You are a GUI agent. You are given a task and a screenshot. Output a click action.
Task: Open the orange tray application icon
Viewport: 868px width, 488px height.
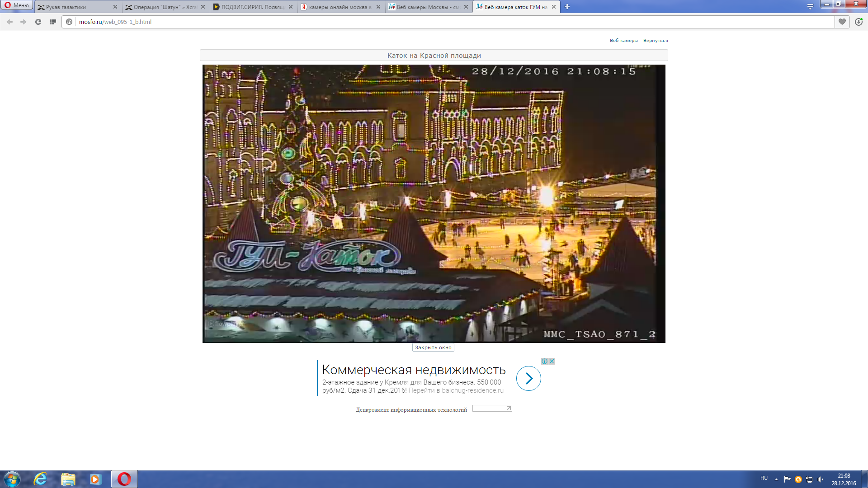798,479
